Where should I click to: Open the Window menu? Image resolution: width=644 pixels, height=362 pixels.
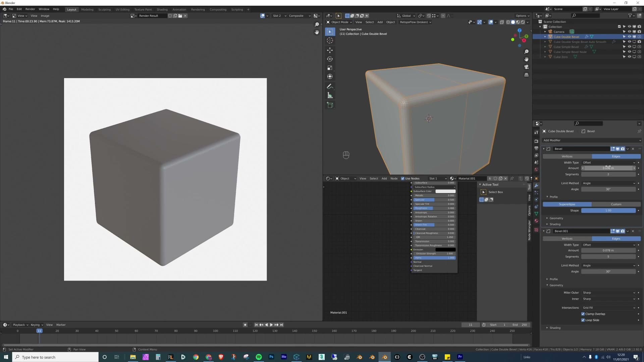pyautogui.click(x=44, y=9)
